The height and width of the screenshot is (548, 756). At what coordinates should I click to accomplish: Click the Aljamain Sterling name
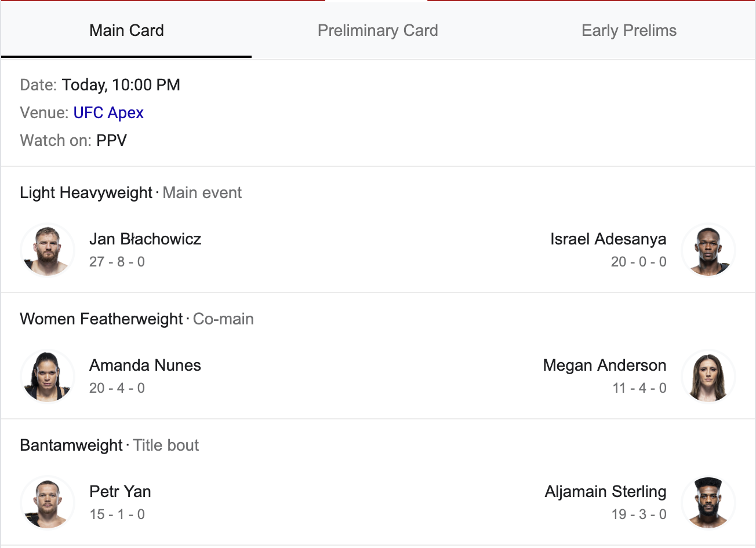pyautogui.click(x=605, y=492)
